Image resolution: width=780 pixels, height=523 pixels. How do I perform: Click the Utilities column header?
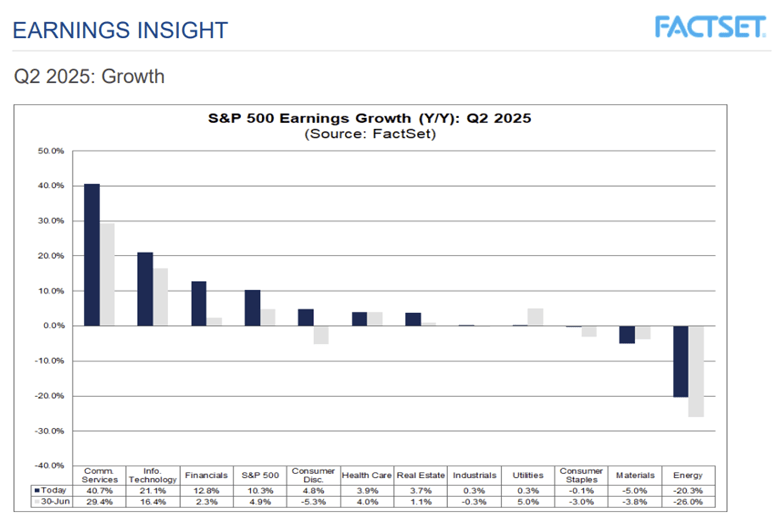pos(528,475)
